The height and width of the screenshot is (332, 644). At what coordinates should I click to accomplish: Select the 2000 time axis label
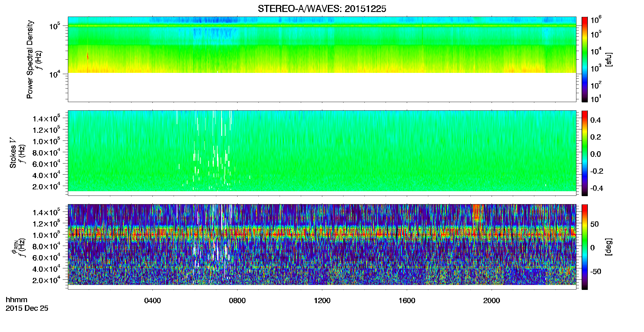point(492,301)
